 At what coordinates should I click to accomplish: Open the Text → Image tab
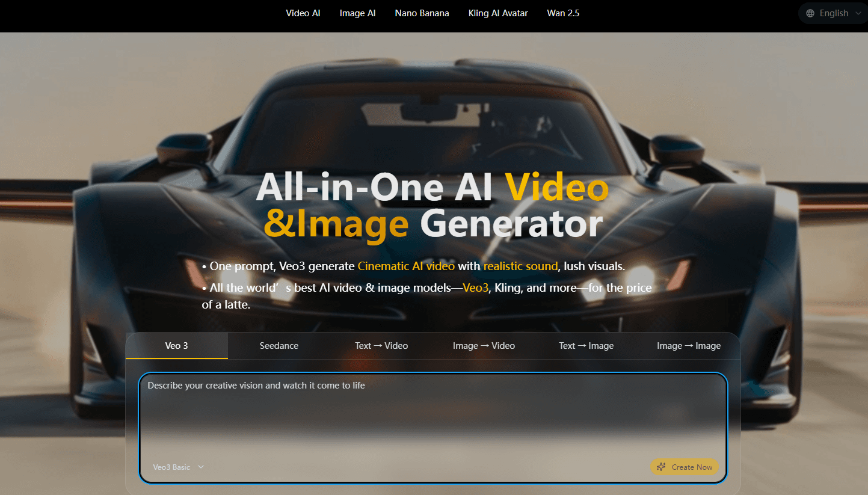pyautogui.click(x=586, y=346)
